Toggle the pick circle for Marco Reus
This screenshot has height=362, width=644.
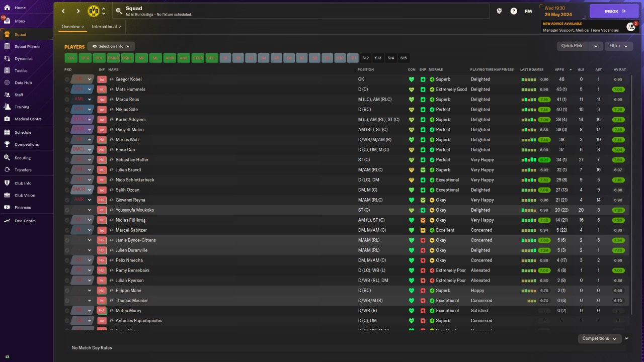[67, 100]
